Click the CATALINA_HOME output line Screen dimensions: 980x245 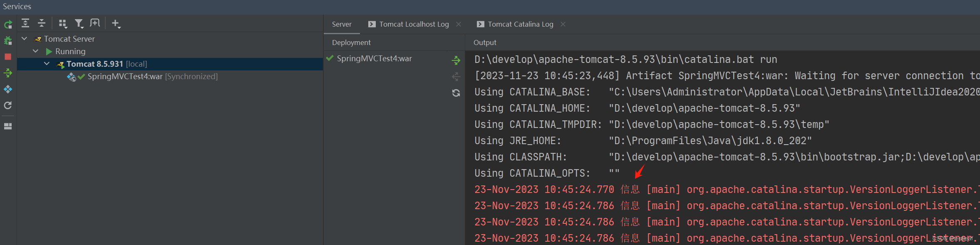point(637,108)
